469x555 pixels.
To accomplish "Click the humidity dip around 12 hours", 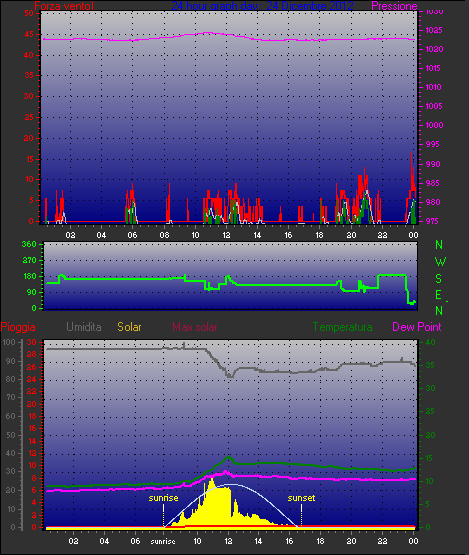I will click(x=230, y=376).
